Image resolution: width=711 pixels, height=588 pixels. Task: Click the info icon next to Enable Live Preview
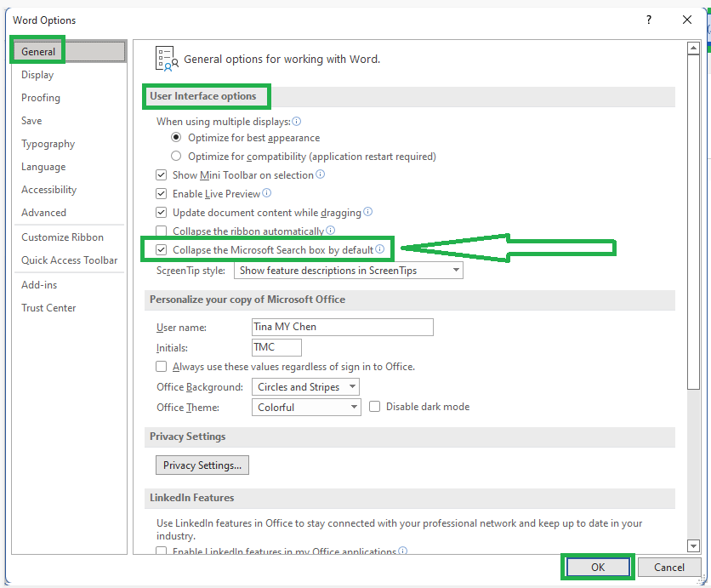point(269,193)
